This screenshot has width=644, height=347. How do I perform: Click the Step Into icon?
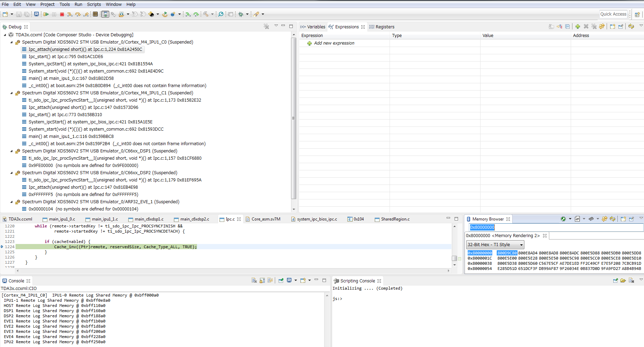(x=71, y=14)
